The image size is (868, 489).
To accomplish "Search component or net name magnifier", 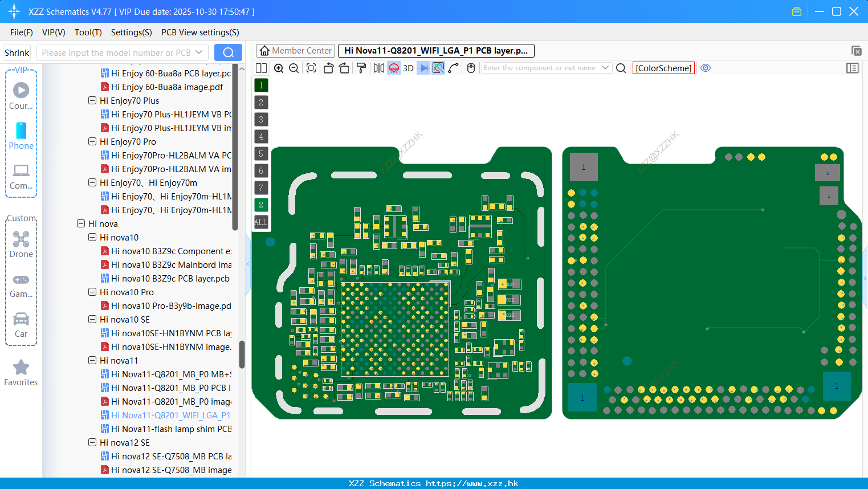I will [621, 68].
